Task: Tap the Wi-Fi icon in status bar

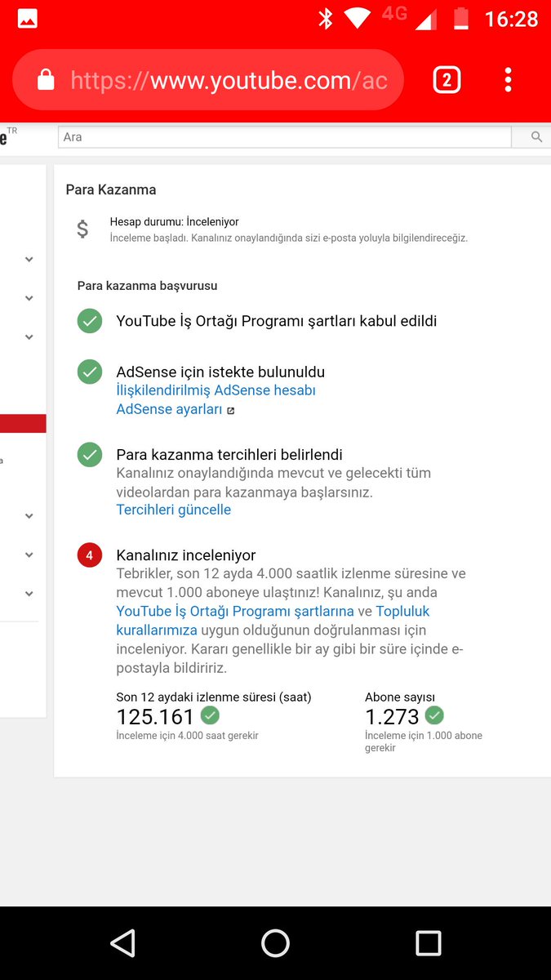Action: (x=356, y=19)
